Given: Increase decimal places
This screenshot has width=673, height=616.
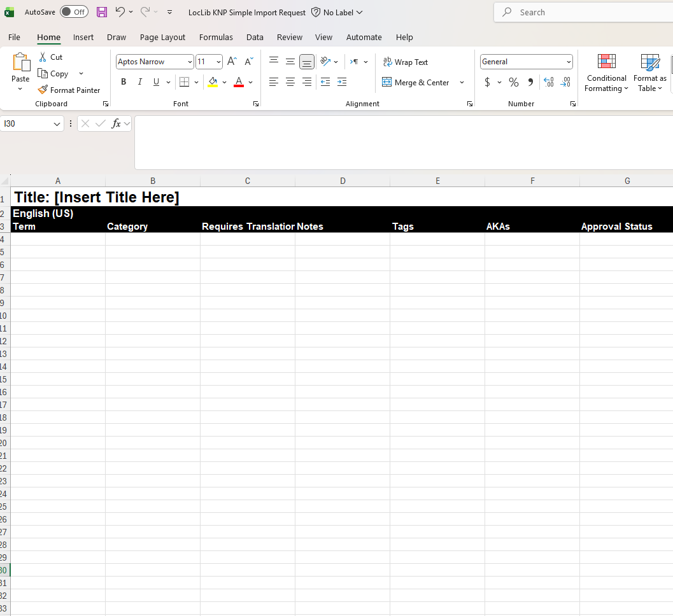Looking at the screenshot, I should click(x=549, y=82).
